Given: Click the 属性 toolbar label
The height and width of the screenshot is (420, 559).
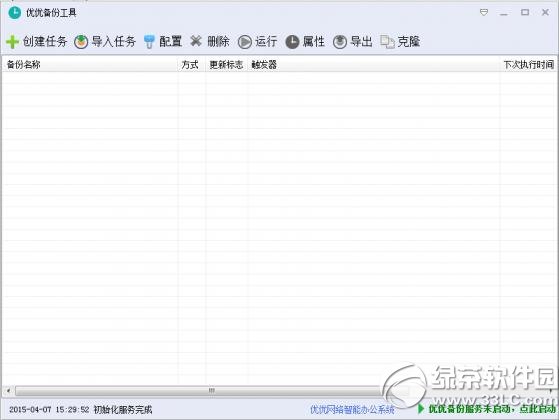Looking at the screenshot, I should (x=314, y=41).
